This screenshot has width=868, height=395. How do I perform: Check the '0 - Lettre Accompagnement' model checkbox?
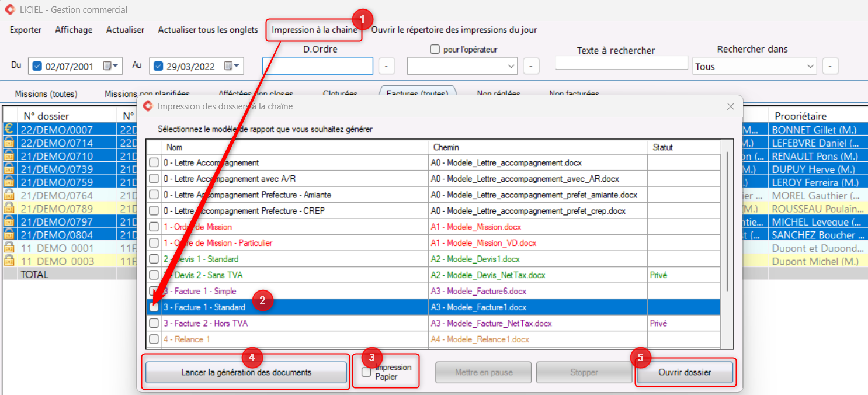coord(154,162)
